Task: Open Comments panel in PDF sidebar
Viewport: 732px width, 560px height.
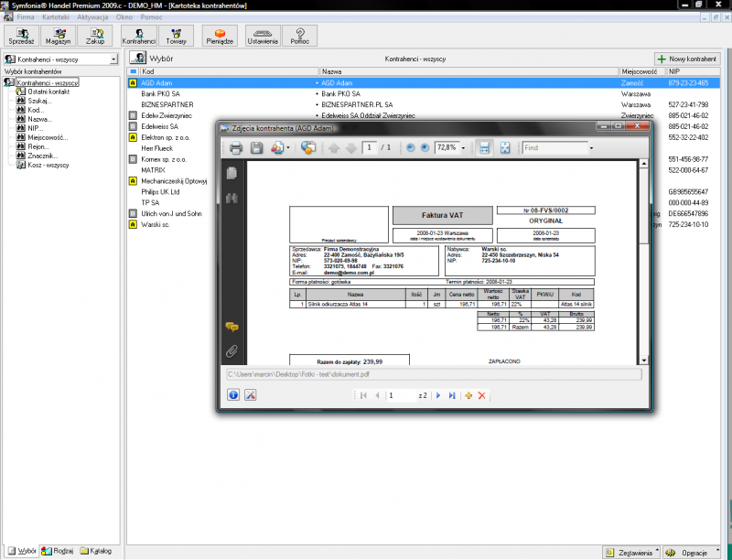Action: click(231, 327)
